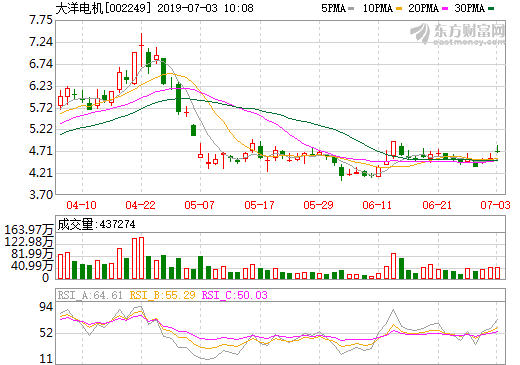This screenshot has height=365, width=520.
Task: Select the timestamp 2019-07-03 10:08
Action: (x=205, y=8)
